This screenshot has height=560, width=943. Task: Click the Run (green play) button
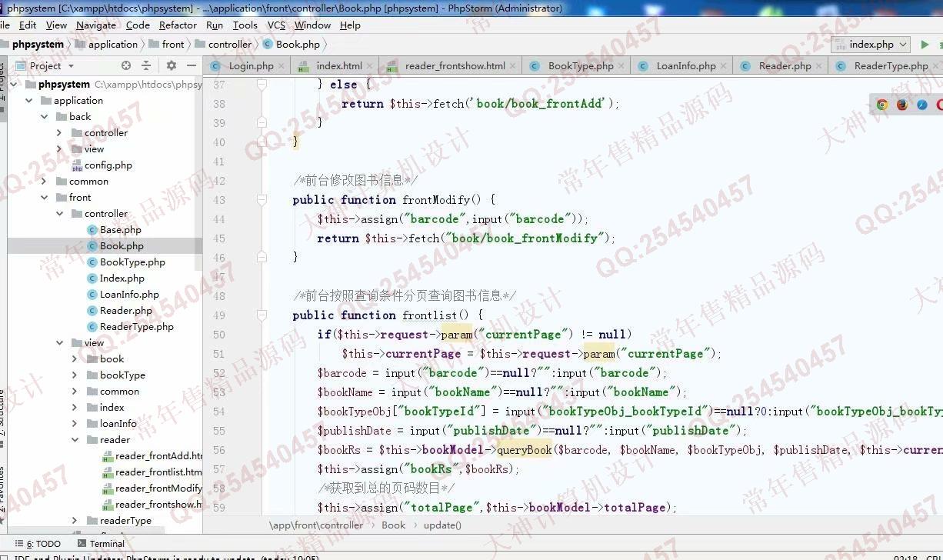(x=925, y=45)
